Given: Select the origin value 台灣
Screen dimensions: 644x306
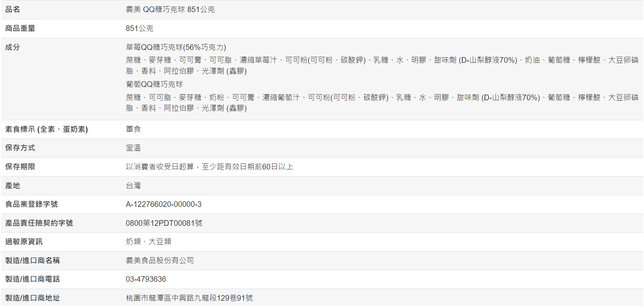Looking at the screenshot, I should pos(133,186).
